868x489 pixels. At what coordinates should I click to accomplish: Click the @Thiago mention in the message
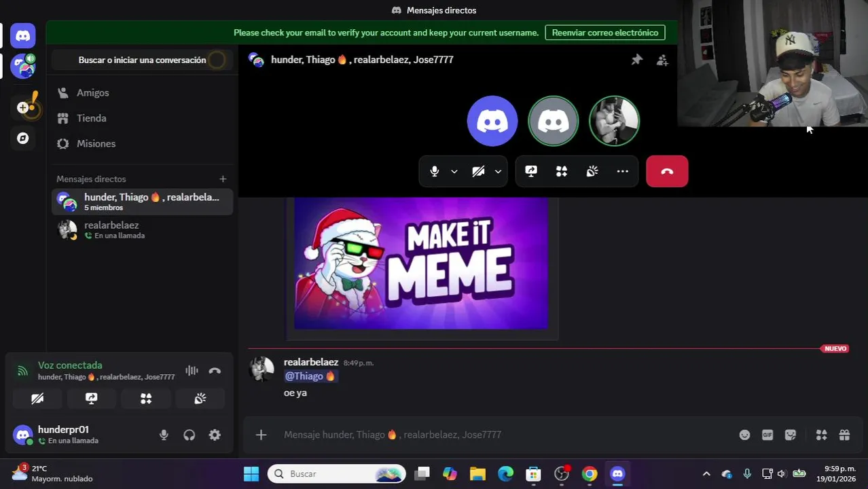pyautogui.click(x=310, y=376)
